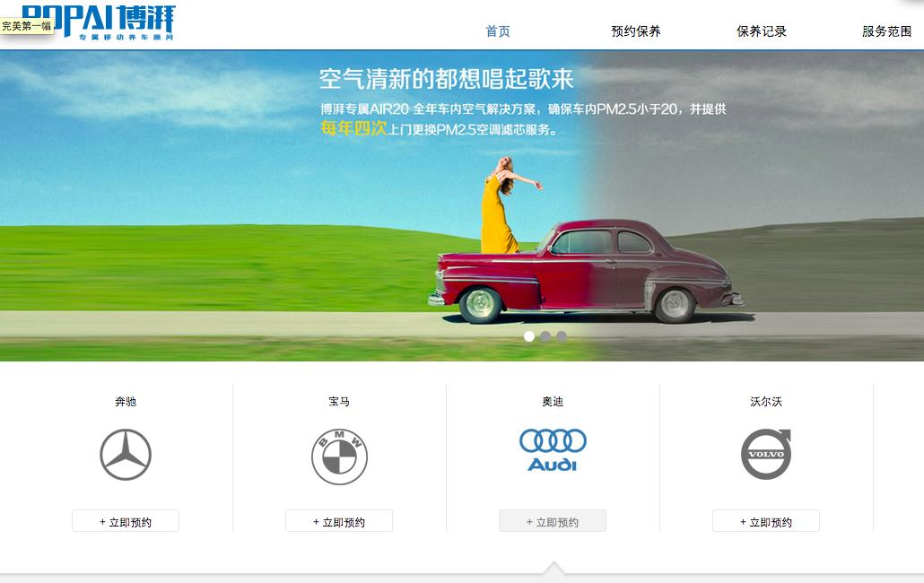Select the Mercedes-Benz star logo
Screen dimensions: 924x583
126,455
